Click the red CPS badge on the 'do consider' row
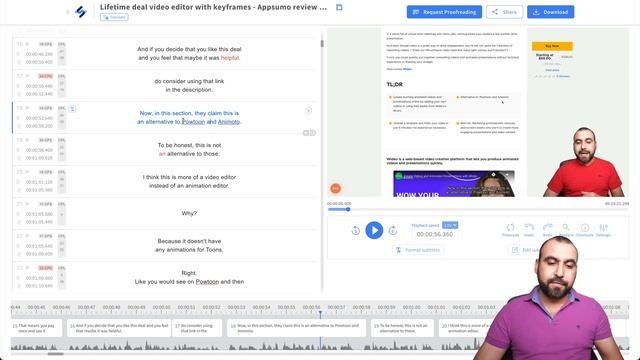640x360 pixels. [45, 76]
